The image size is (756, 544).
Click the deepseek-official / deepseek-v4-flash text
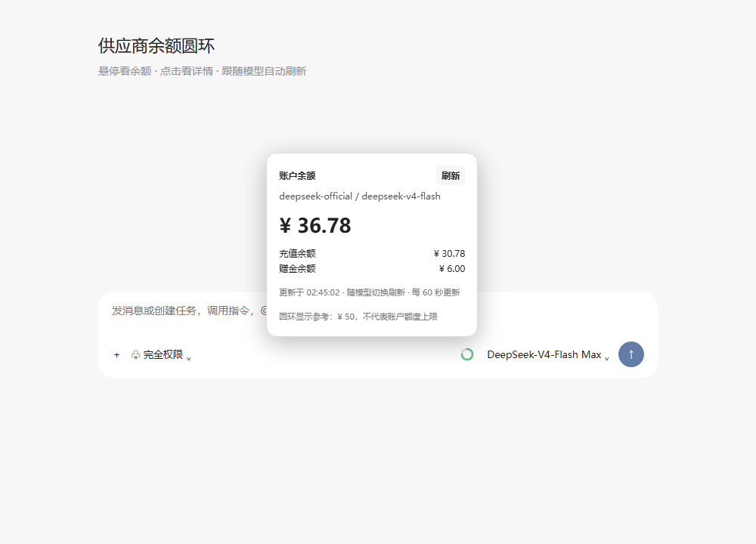pyautogui.click(x=360, y=196)
